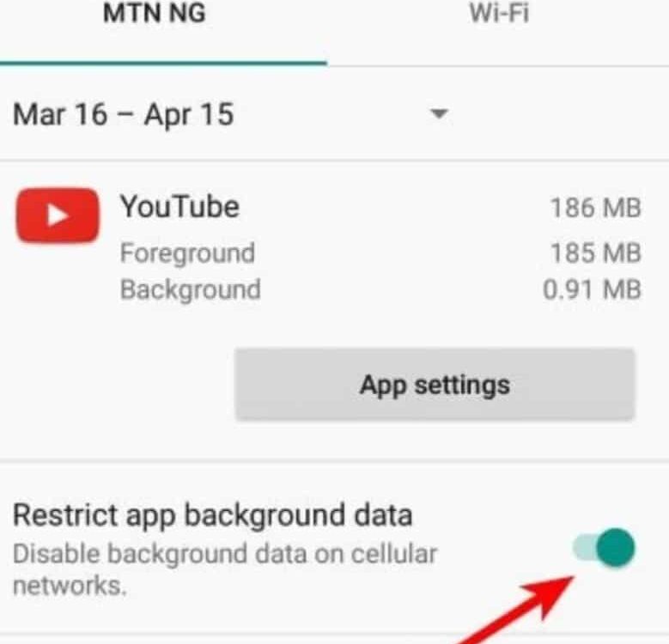
Task: Click the red YouTube app icon
Action: pos(58,215)
